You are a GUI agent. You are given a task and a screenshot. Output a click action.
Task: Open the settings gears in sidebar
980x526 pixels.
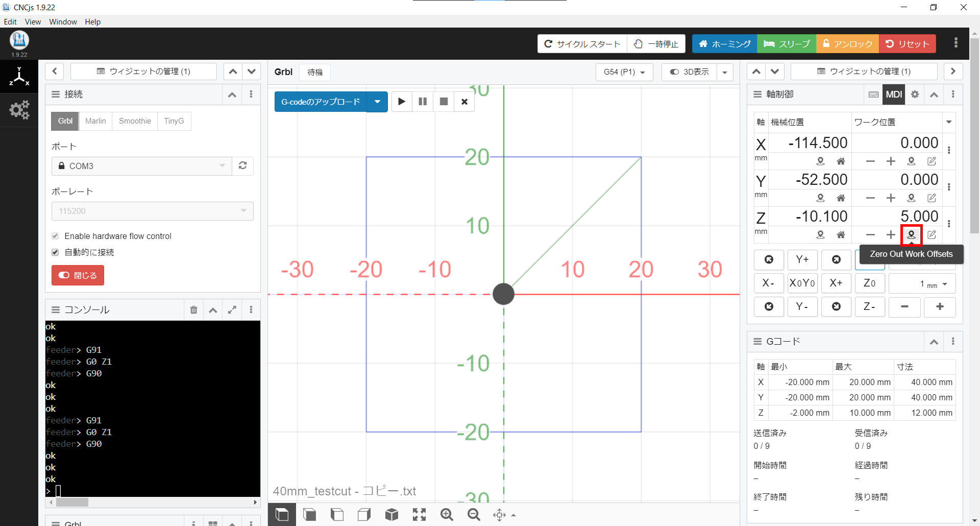[19, 110]
